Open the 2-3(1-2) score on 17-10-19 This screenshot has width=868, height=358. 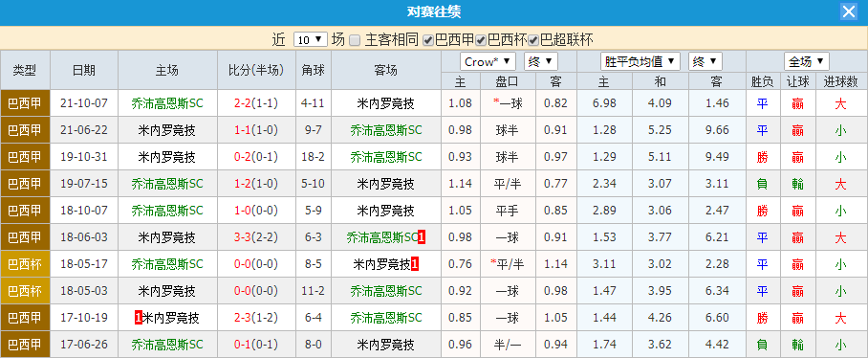tap(256, 318)
